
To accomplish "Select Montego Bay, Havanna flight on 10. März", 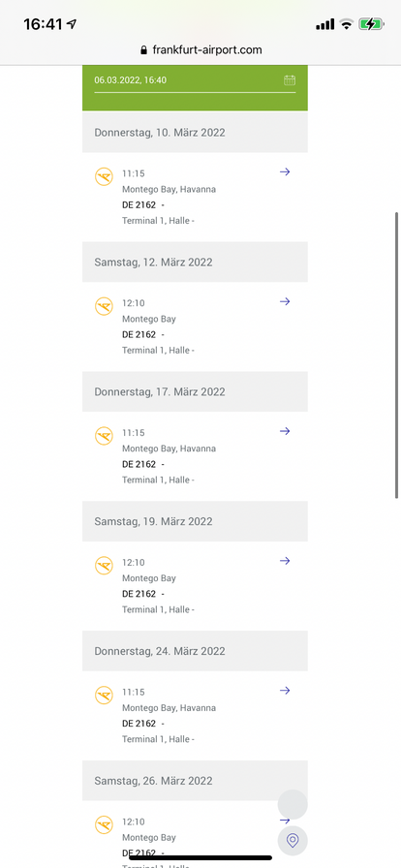I will (169, 189).
